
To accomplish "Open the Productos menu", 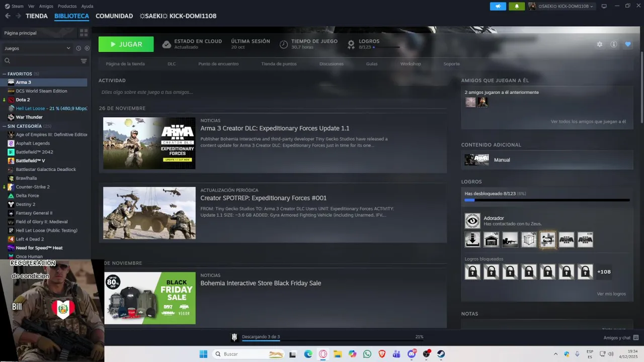I will tap(67, 6).
